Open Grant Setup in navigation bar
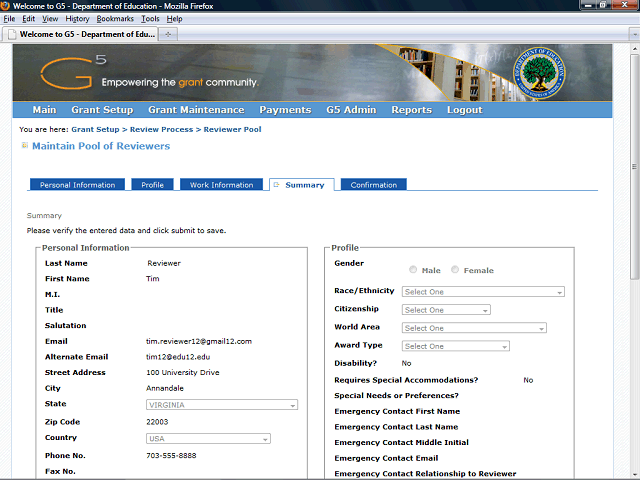The height and width of the screenshot is (480, 640). [x=102, y=110]
